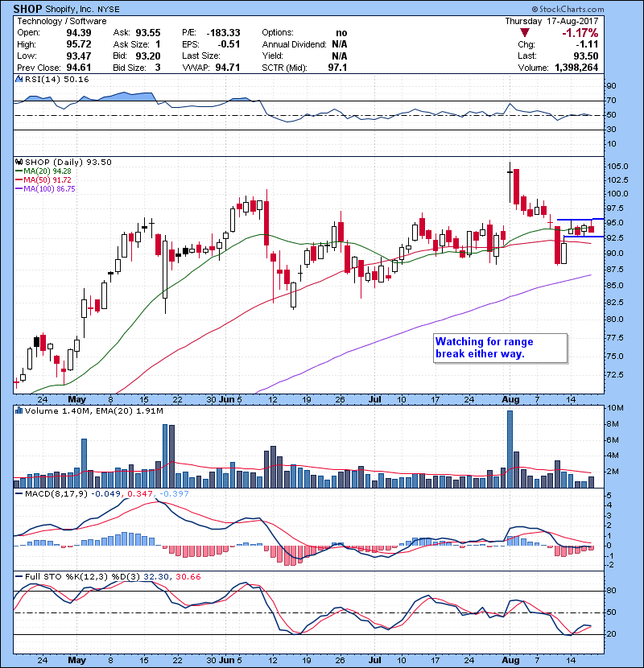
Task: Click the High value 95.72
Action: (79, 44)
